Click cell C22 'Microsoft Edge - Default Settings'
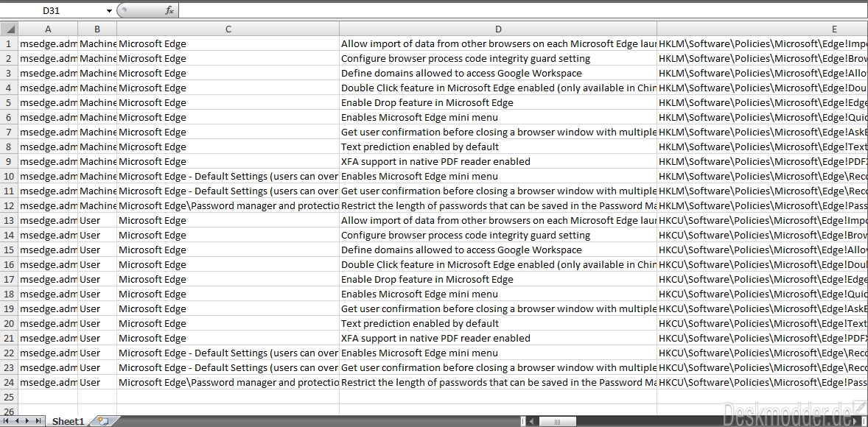868x427 pixels. (x=228, y=353)
